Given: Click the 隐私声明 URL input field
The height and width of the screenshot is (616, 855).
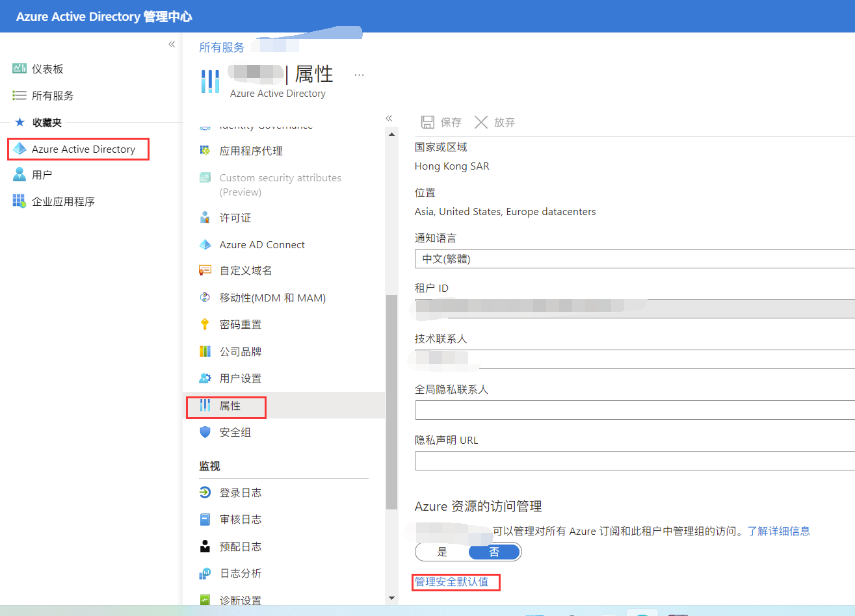Looking at the screenshot, I should (635, 461).
